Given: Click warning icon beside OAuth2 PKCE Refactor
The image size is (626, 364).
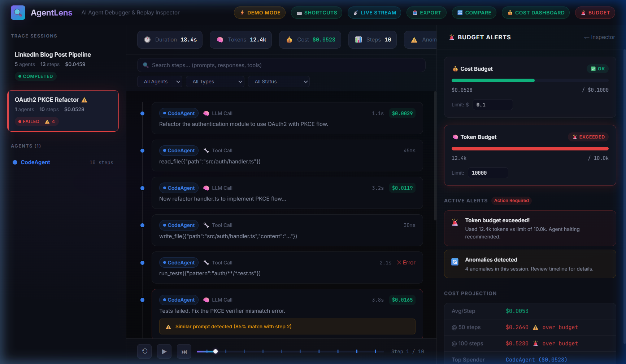Looking at the screenshot, I should coord(84,100).
